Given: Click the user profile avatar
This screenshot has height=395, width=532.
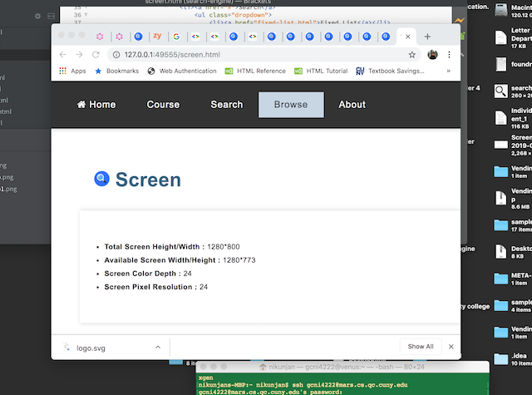Looking at the screenshot, I should point(432,54).
